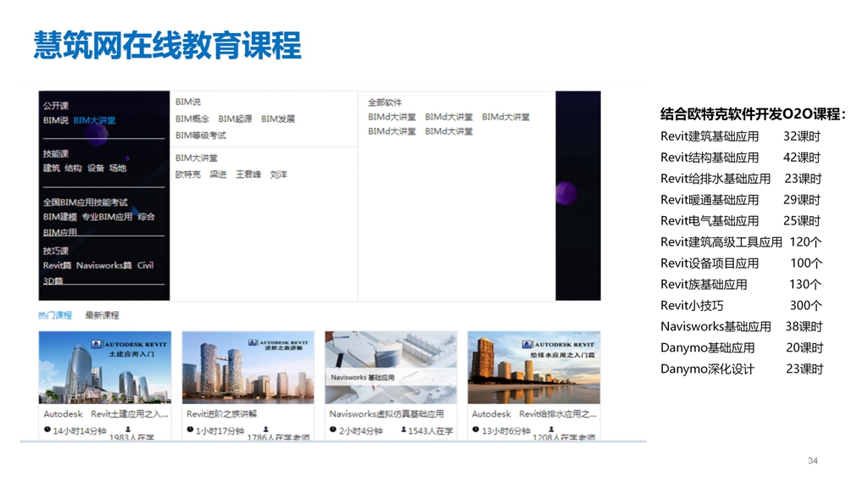Choose lecturer 欧特克

(x=187, y=175)
